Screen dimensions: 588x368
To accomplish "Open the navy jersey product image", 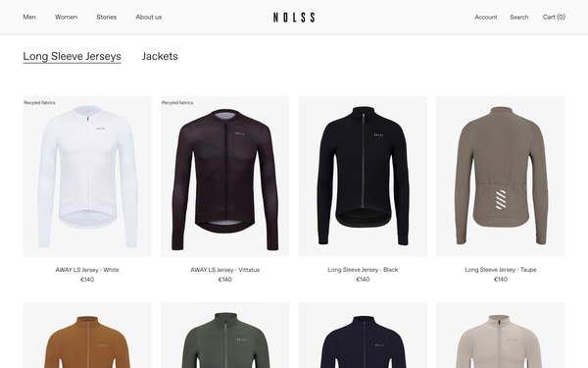I will (x=363, y=335).
